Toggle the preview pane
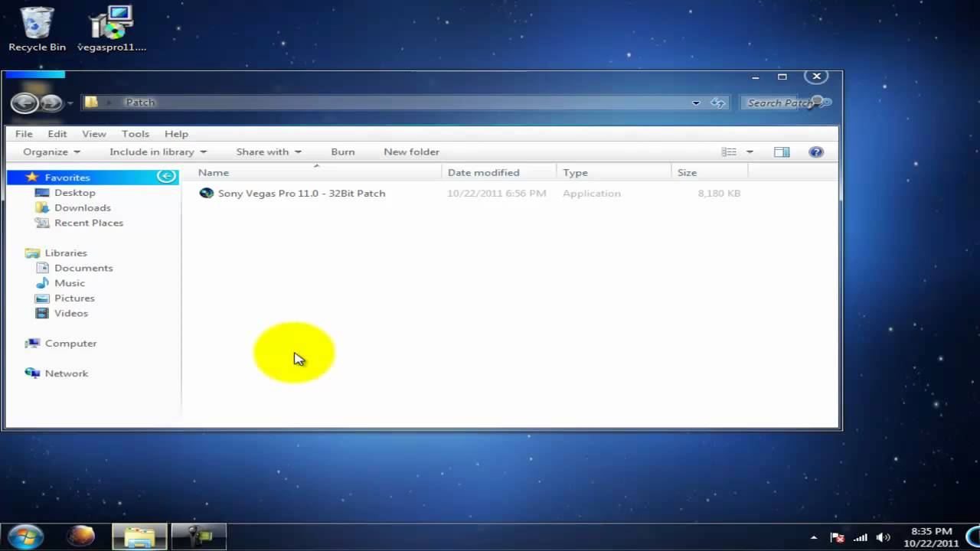Image resolution: width=980 pixels, height=551 pixels. coord(782,152)
